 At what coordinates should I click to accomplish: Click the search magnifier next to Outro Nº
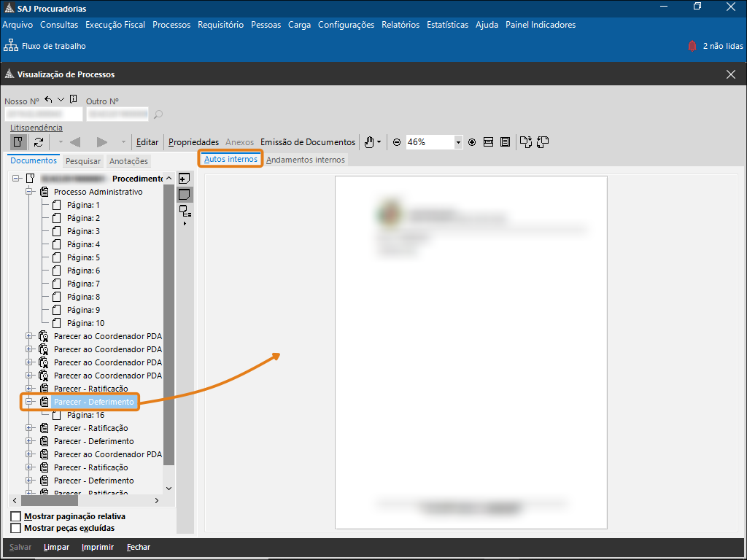[158, 114]
